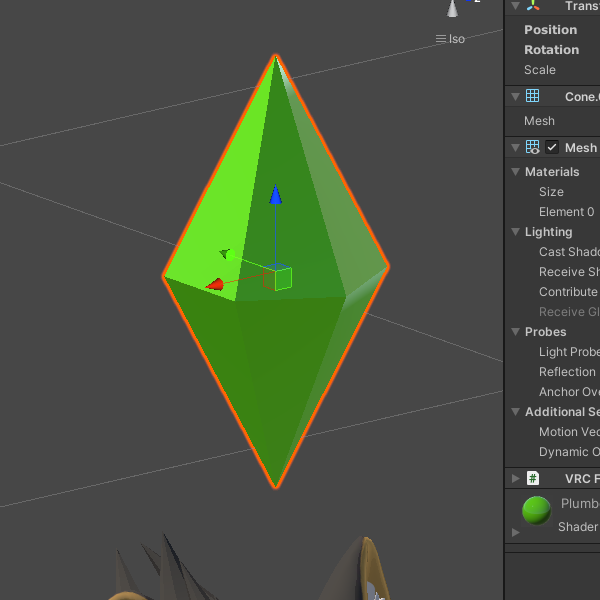Collapse the Materials section

click(x=515, y=172)
